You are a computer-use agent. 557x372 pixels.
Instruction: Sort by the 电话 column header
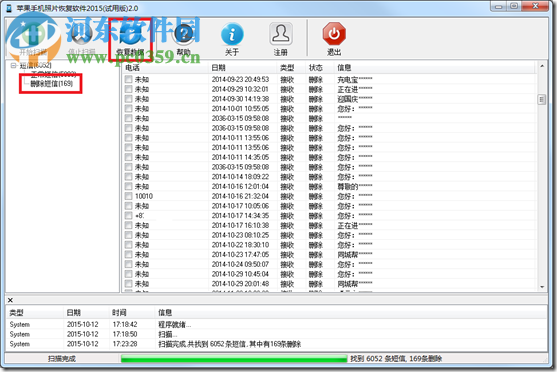pos(166,68)
